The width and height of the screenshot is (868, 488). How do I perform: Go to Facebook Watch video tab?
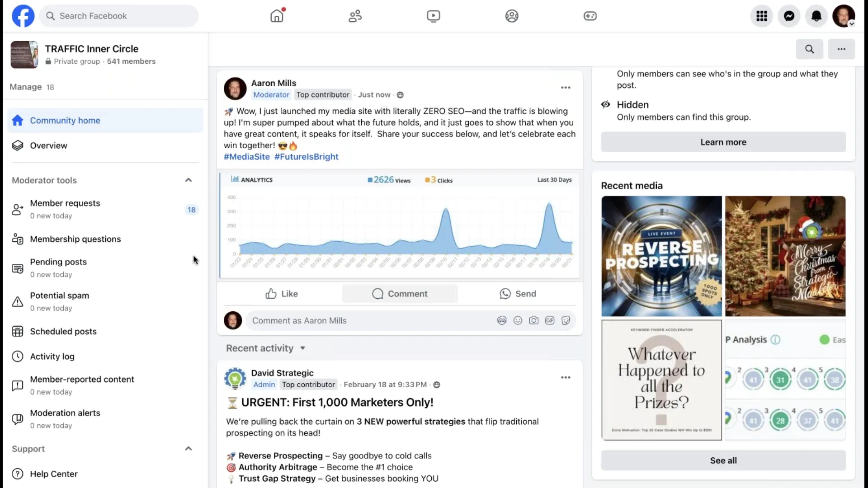tap(433, 16)
